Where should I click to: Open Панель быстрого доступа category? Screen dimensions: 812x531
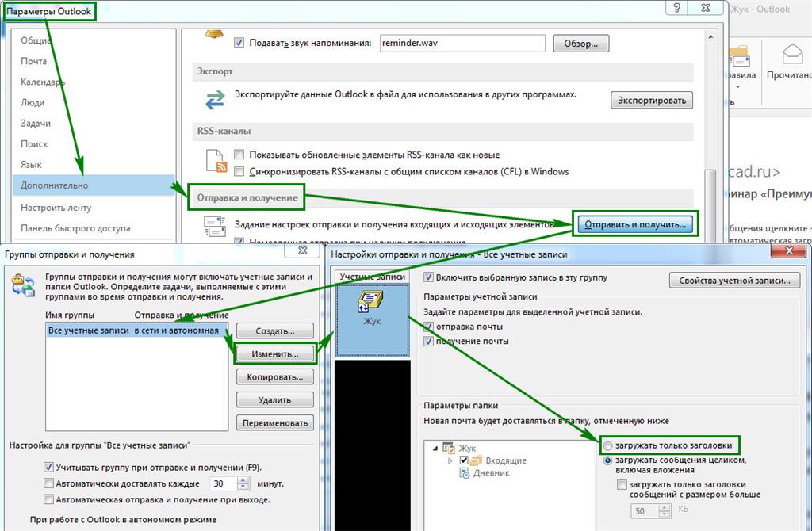tap(75, 228)
